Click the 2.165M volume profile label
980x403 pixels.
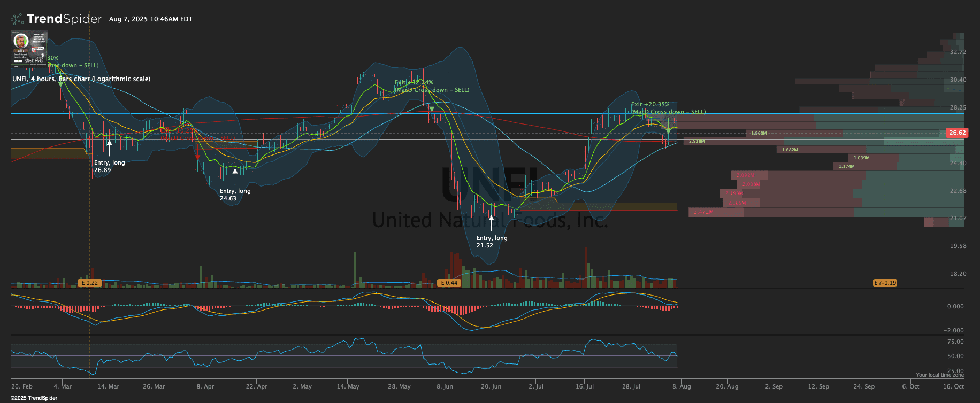tap(737, 203)
